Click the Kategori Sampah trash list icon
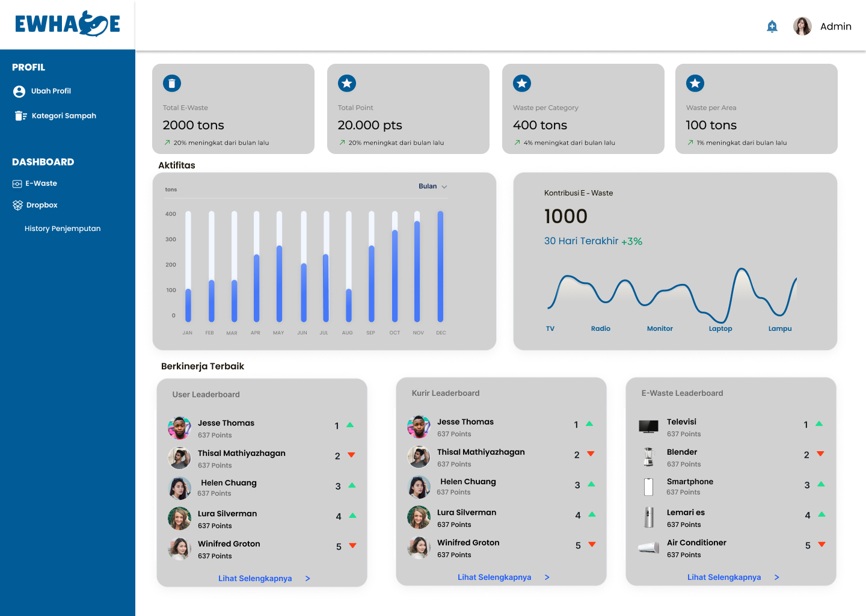The width and height of the screenshot is (866, 616). [20, 116]
